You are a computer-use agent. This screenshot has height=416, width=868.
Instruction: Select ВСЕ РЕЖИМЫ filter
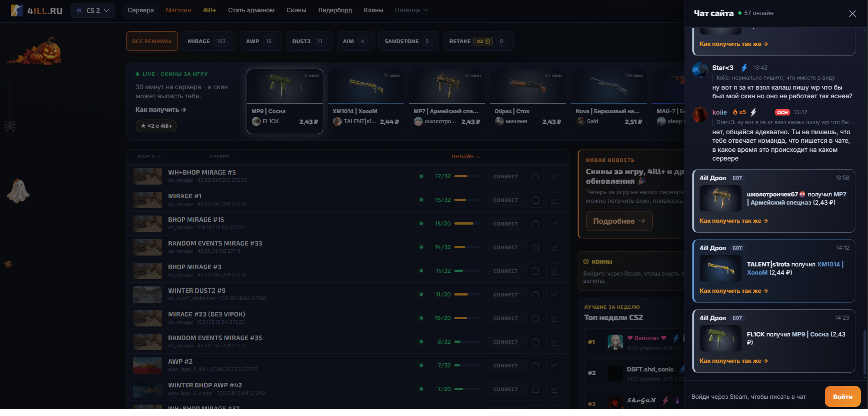point(152,41)
